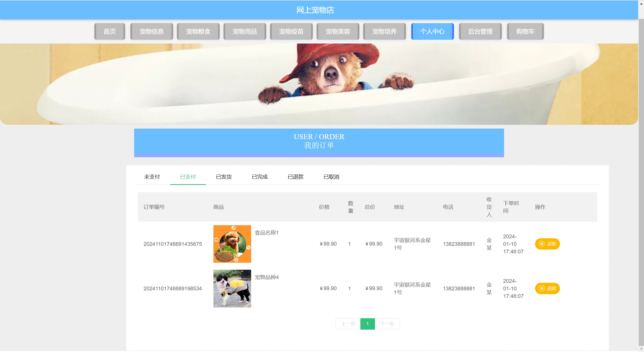644x352 pixels.
Task: View the 已退款 tab
Action: 295,177
